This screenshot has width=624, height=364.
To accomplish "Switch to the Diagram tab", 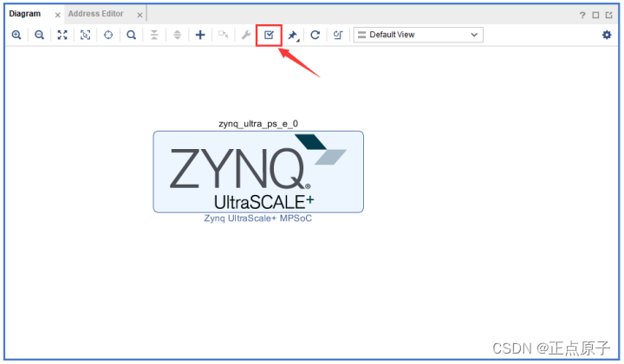I will pyautogui.click(x=24, y=14).
